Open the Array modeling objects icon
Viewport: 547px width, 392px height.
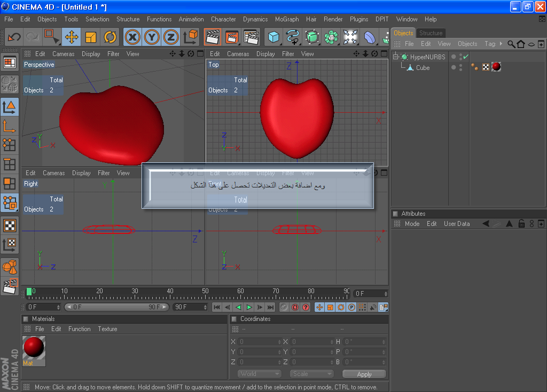pos(331,37)
